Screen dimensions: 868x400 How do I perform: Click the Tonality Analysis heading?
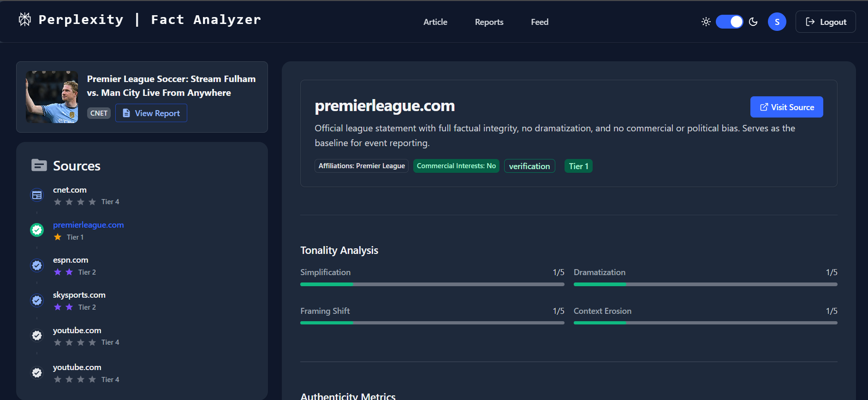[x=339, y=250]
